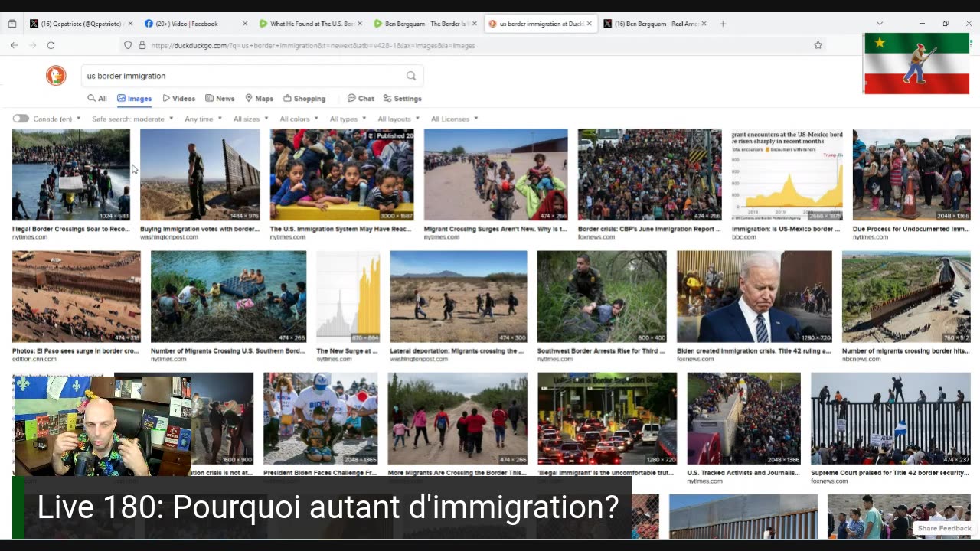Click the magnifier icon in the search box

tap(411, 76)
